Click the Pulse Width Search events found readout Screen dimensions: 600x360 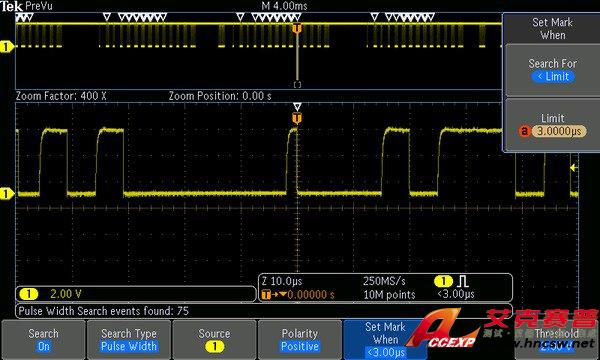pyautogui.click(x=104, y=311)
